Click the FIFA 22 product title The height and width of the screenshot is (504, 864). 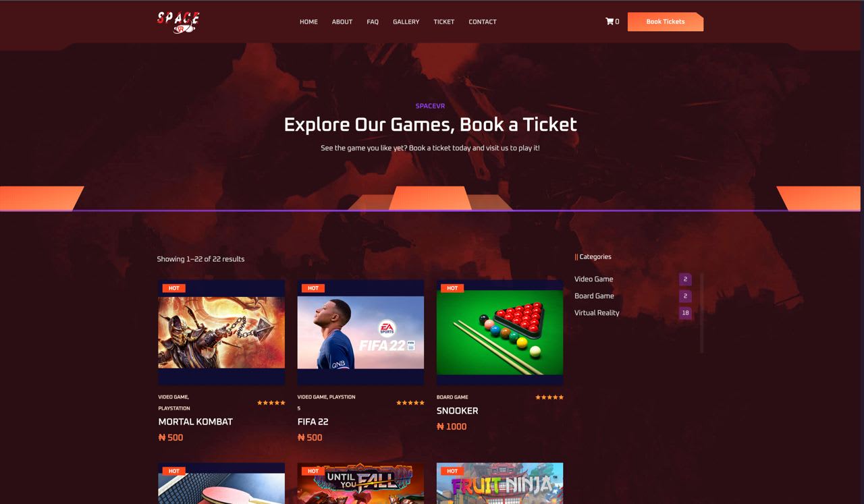[x=313, y=422]
